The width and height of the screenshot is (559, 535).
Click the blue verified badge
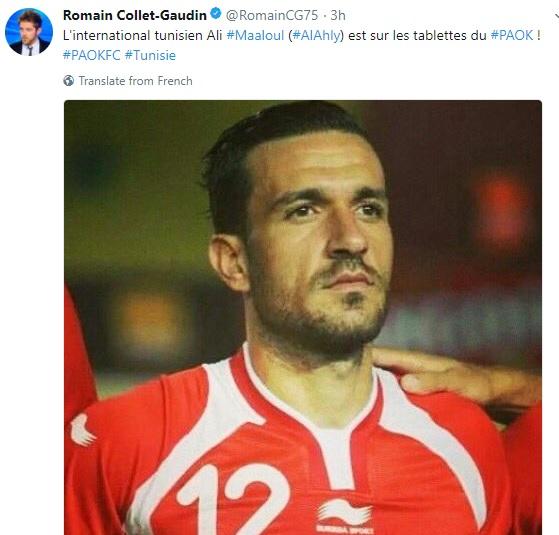click(x=216, y=14)
